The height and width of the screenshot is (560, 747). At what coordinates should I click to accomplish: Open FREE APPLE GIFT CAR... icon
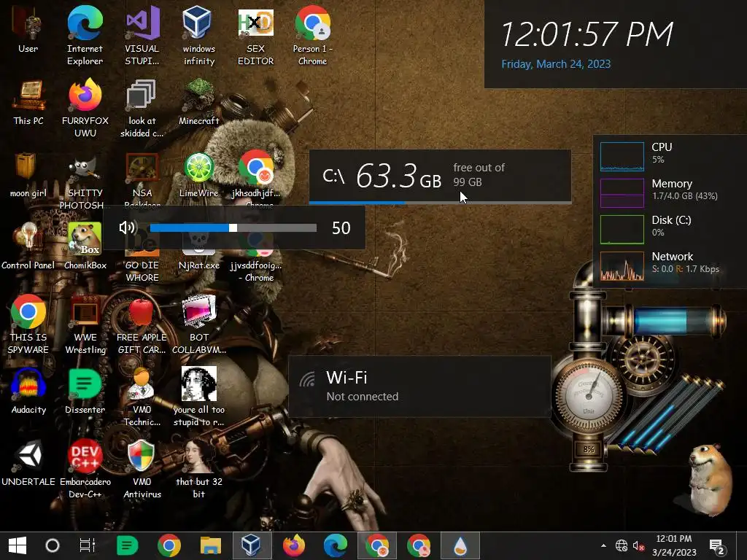142,324
